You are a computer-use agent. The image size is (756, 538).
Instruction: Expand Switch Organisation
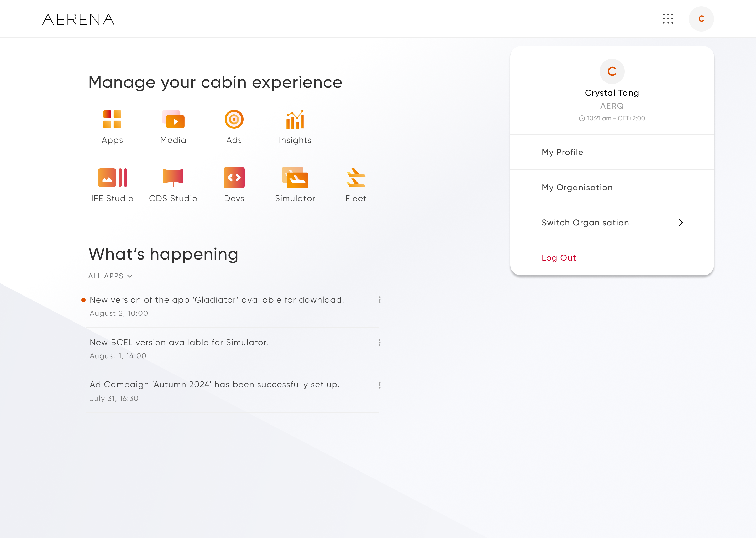[x=612, y=222]
